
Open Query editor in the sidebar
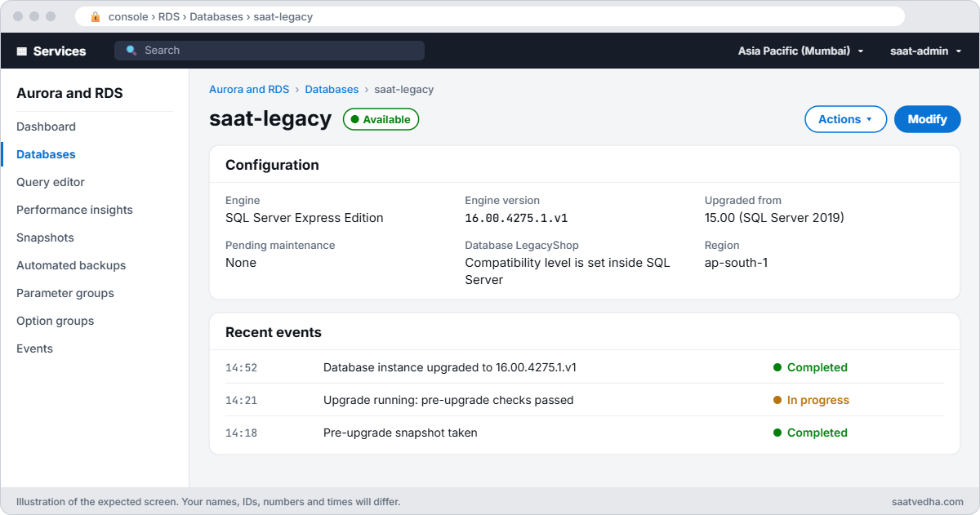pyautogui.click(x=51, y=182)
